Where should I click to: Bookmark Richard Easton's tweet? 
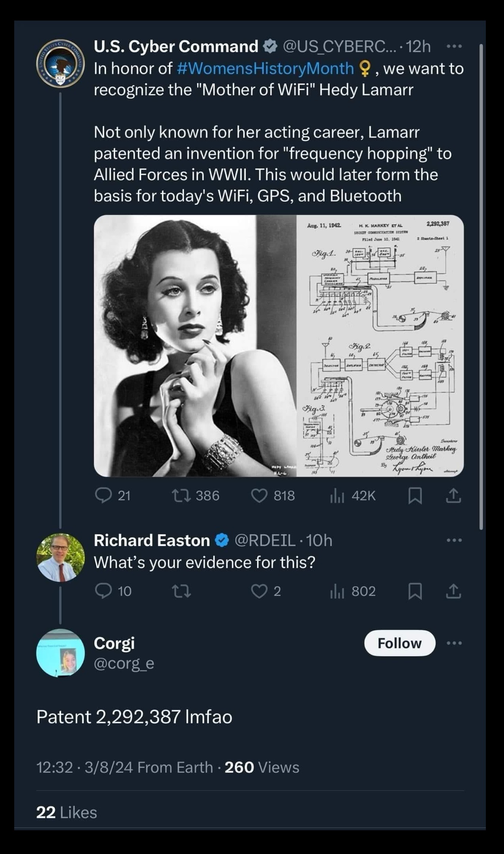tap(415, 591)
